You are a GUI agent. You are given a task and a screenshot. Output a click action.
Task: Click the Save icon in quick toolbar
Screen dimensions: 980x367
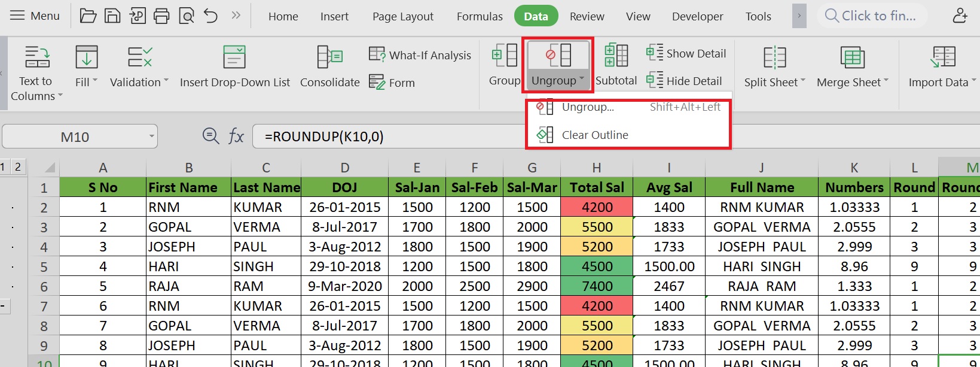click(x=112, y=16)
